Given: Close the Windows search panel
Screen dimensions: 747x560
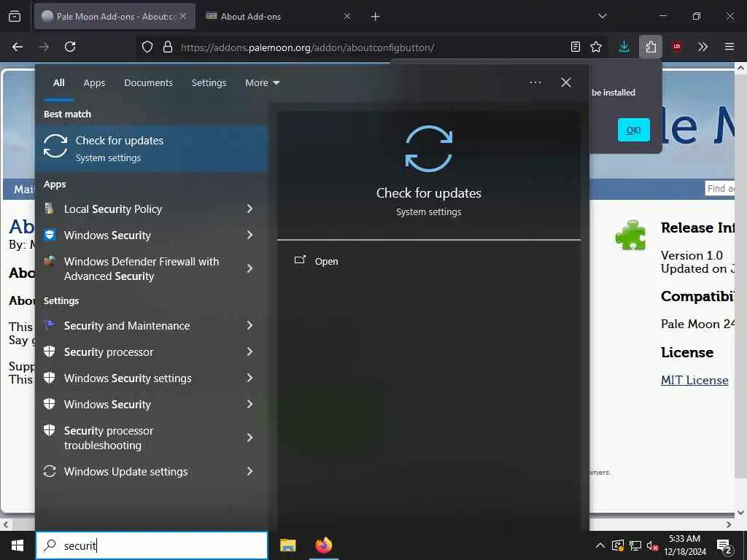Looking at the screenshot, I should (566, 82).
